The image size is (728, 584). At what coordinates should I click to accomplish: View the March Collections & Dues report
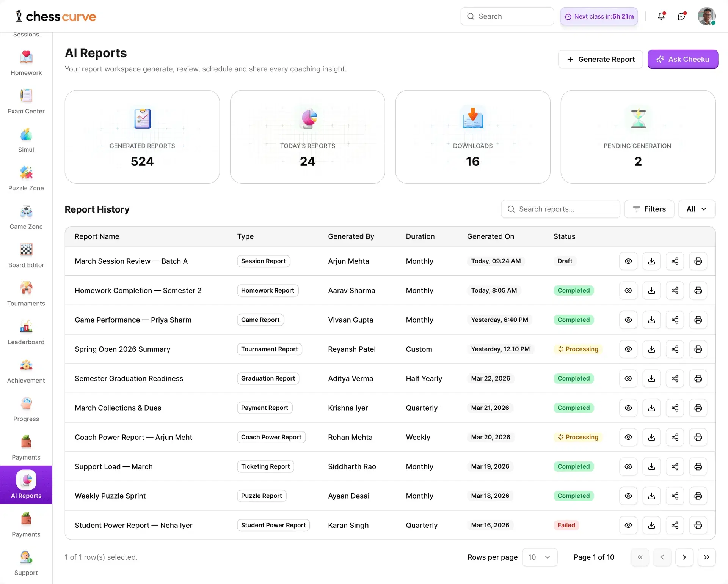tap(628, 408)
